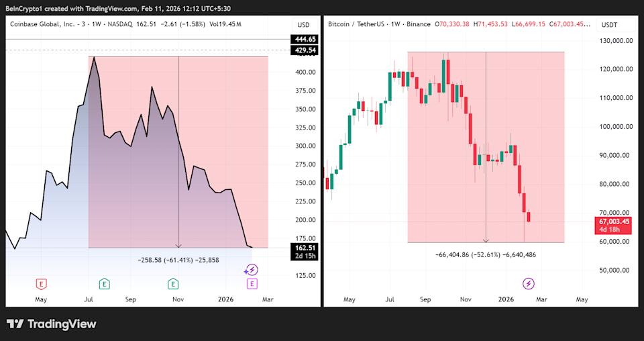Click the -258.58 (-61.41%) measurement label
The image size is (644, 341).
[178, 260]
